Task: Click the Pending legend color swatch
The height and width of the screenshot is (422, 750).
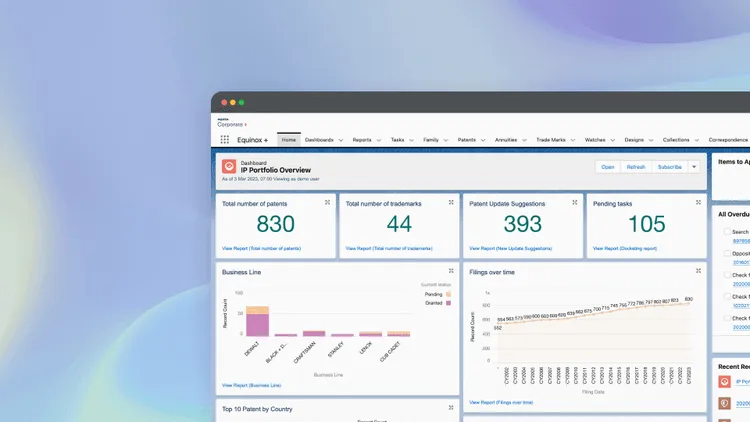Action: 449,294
